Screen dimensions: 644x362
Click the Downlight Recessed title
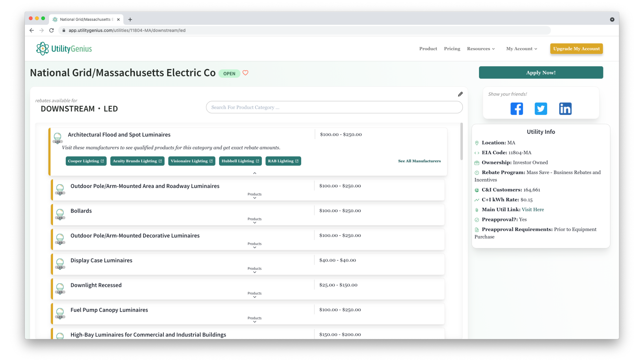point(96,285)
